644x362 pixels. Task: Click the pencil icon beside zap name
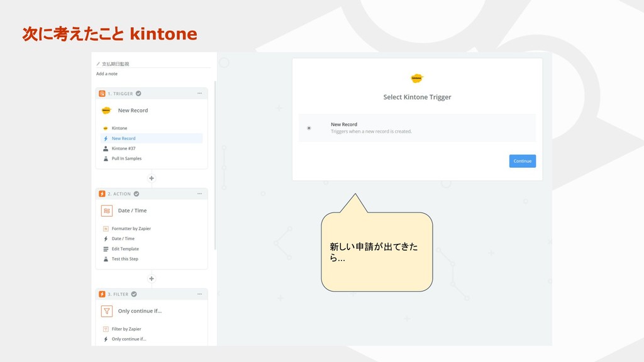click(x=98, y=64)
